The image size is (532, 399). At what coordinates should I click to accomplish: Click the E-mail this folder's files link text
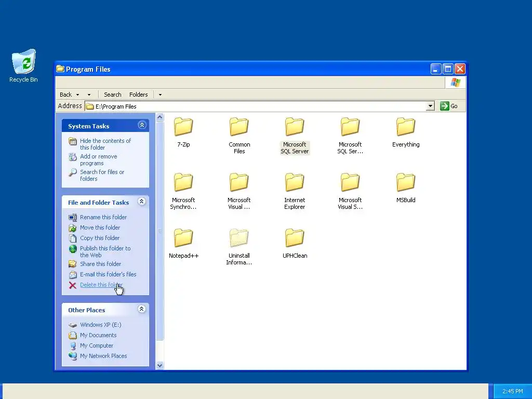click(x=108, y=274)
